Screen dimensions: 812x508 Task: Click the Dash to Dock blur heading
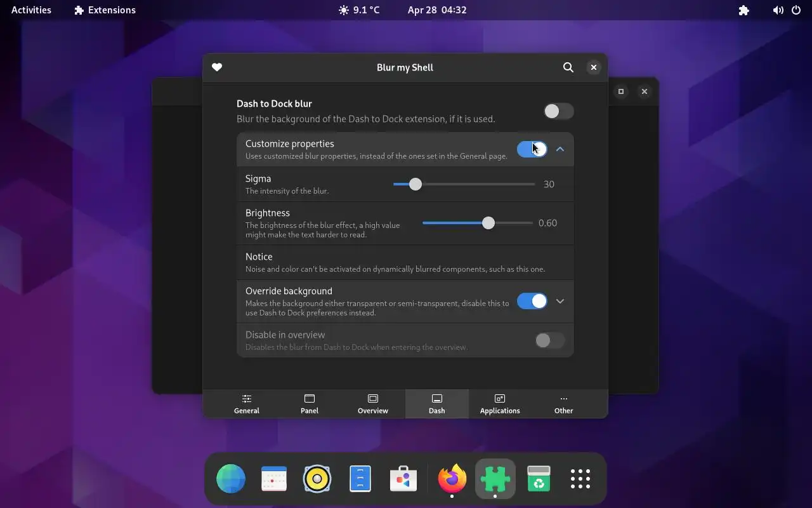(x=274, y=104)
